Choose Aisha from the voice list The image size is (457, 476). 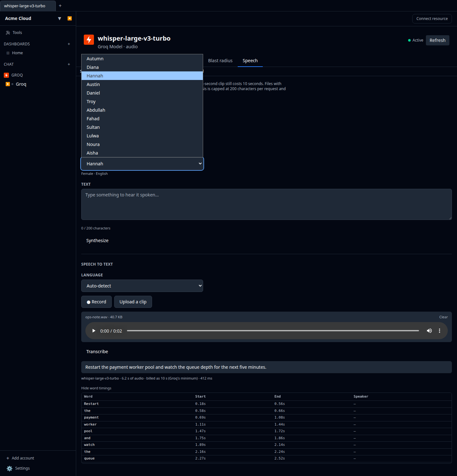point(142,153)
